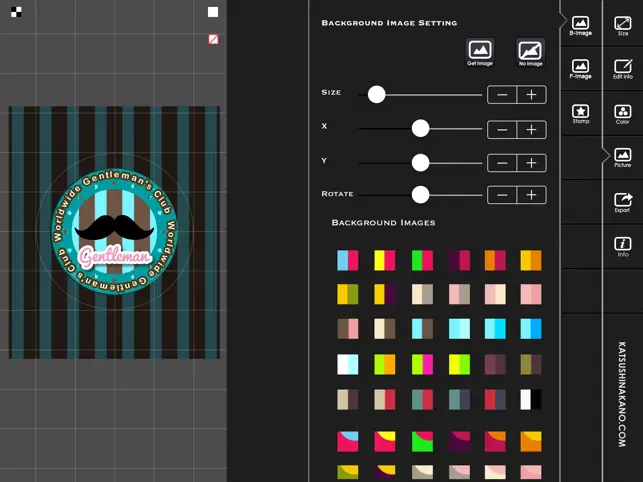Select the white and black striped background
This screenshot has width=643, height=482.
(x=531, y=400)
